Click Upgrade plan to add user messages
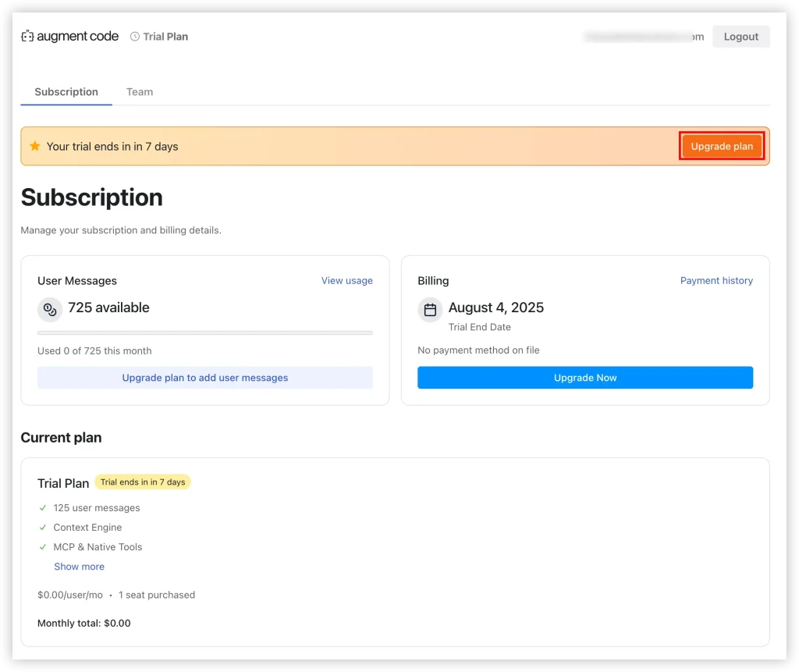Viewport: 799px width, 672px height. pos(205,378)
